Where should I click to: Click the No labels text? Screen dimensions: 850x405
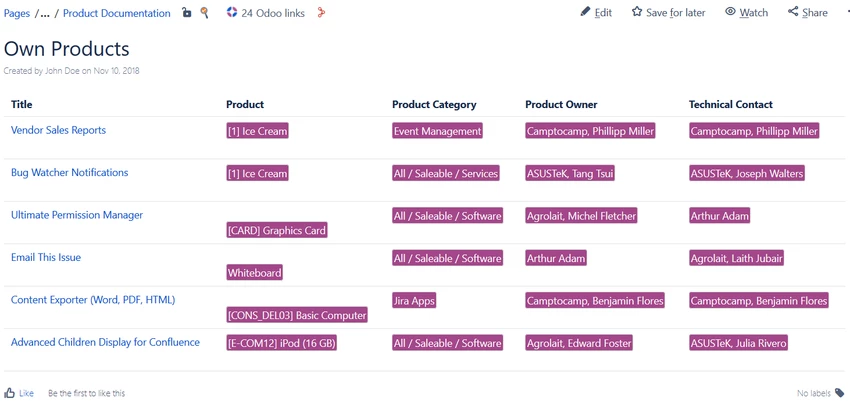[x=814, y=394]
